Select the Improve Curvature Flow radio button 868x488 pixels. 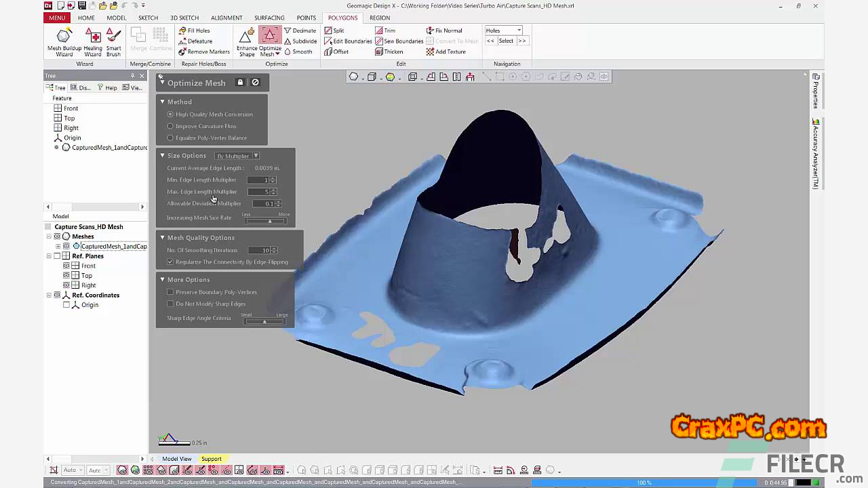170,126
